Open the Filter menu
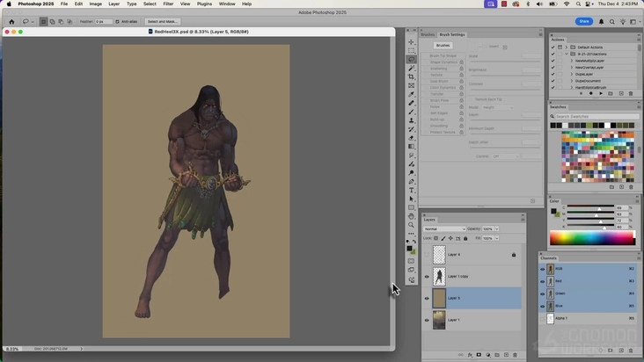Screen dimensions: 644x362 tap(167, 4)
